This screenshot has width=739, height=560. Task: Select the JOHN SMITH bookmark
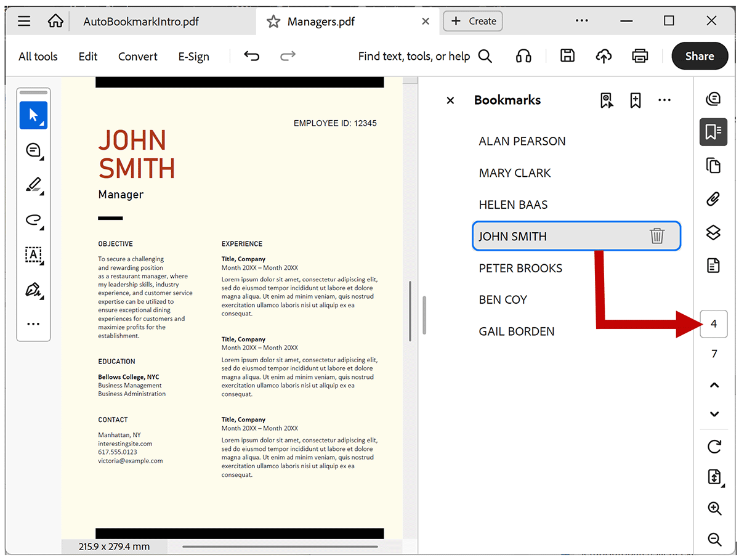click(576, 236)
